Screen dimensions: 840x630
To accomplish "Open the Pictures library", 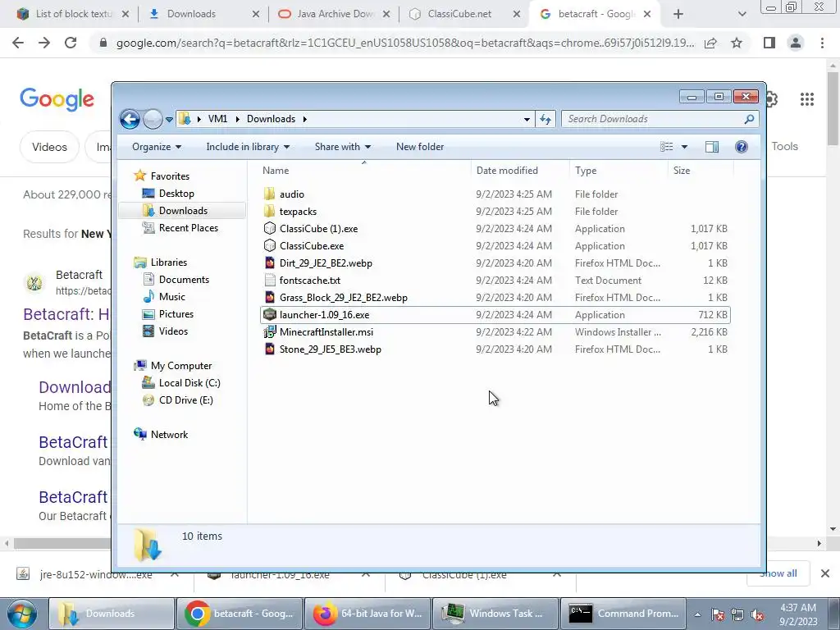I will click(176, 314).
